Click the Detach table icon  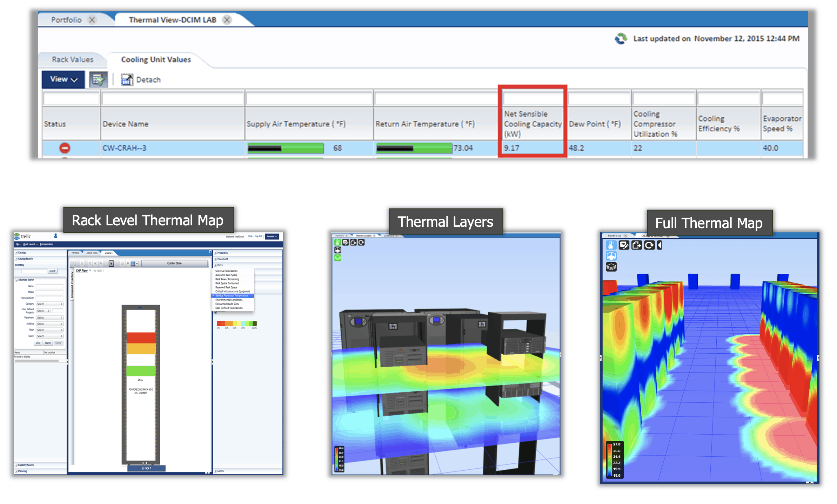click(127, 80)
